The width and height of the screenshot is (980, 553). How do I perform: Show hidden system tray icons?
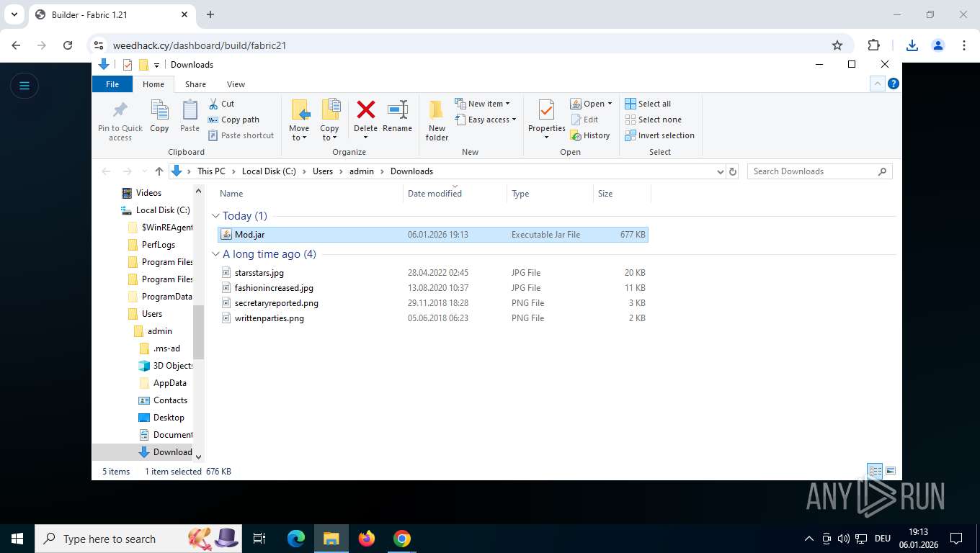coord(808,539)
